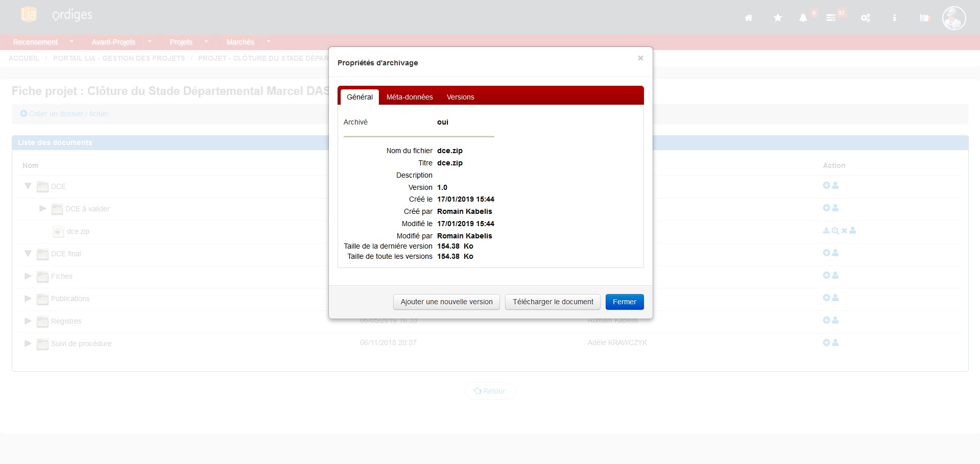Expand the Fiches folder
This screenshot has width=980, height=464.
tap(28, 276)
